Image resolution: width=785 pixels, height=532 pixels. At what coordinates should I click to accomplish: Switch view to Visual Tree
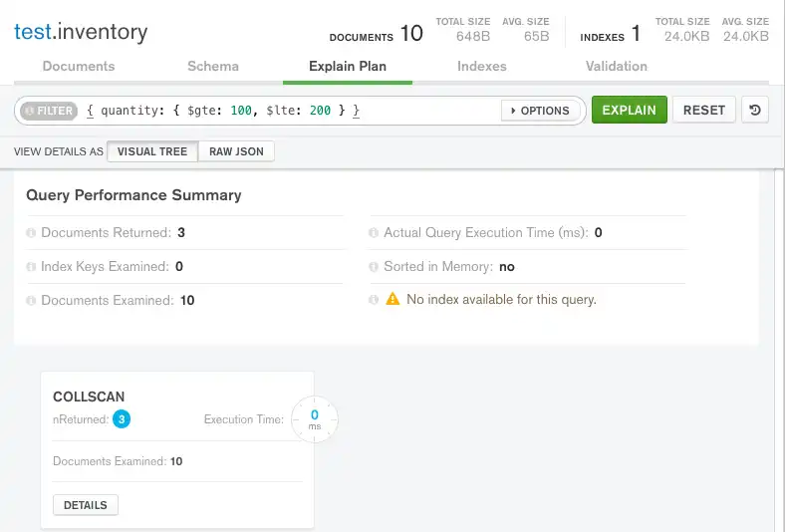click(x=151, y=151)
